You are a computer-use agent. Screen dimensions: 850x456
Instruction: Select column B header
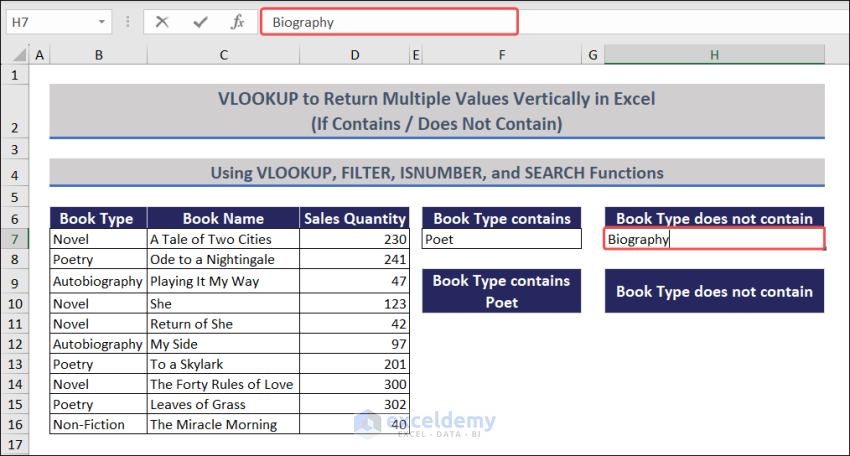[x=99, y=55]
